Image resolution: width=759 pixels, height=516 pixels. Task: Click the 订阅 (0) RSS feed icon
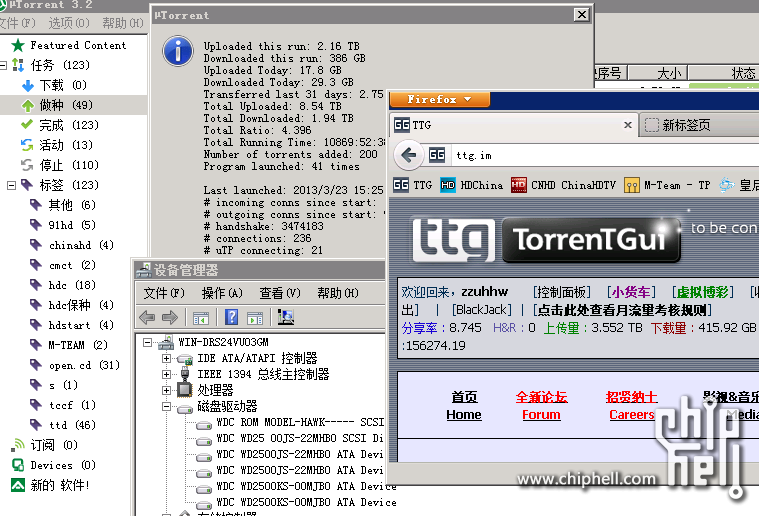(x=18, y=445)
